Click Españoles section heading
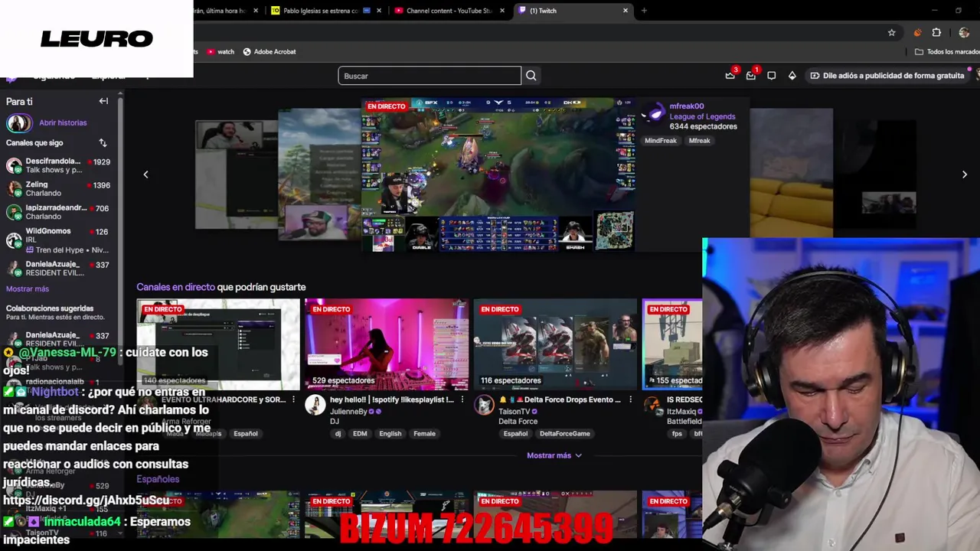 tap(158, 479)
